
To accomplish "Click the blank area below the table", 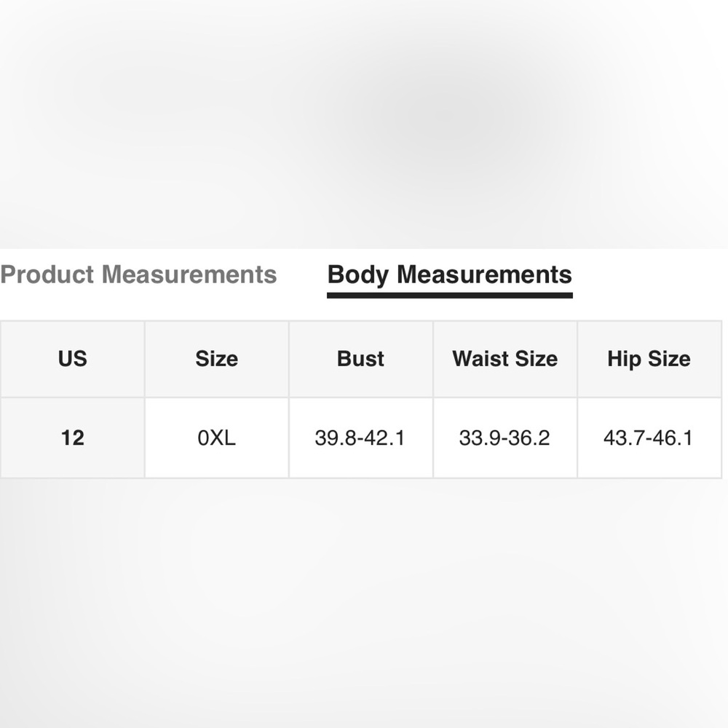I will pyautogui.click(x=364, y=604).
